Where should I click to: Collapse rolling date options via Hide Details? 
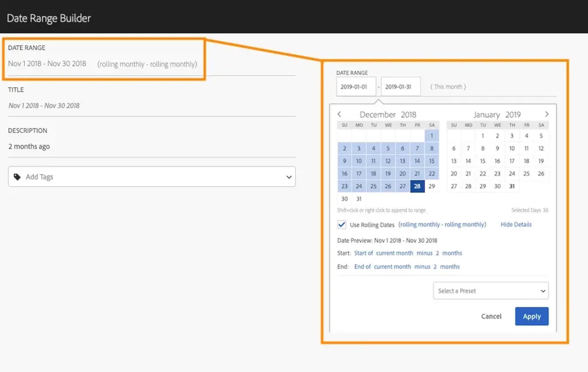point(516,224)
